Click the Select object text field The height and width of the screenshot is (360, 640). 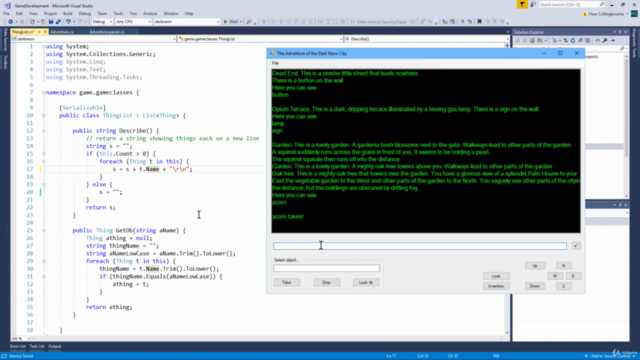(327, 268)
